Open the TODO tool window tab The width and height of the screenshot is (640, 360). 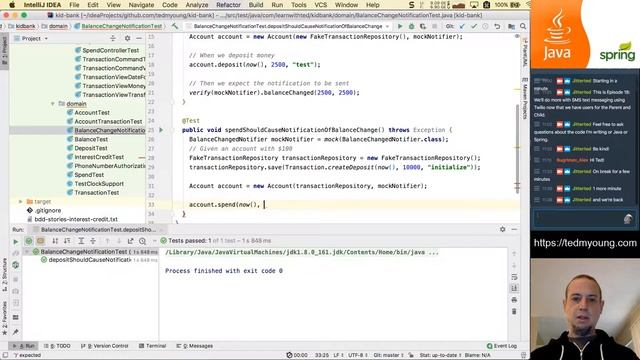(58, 346)
